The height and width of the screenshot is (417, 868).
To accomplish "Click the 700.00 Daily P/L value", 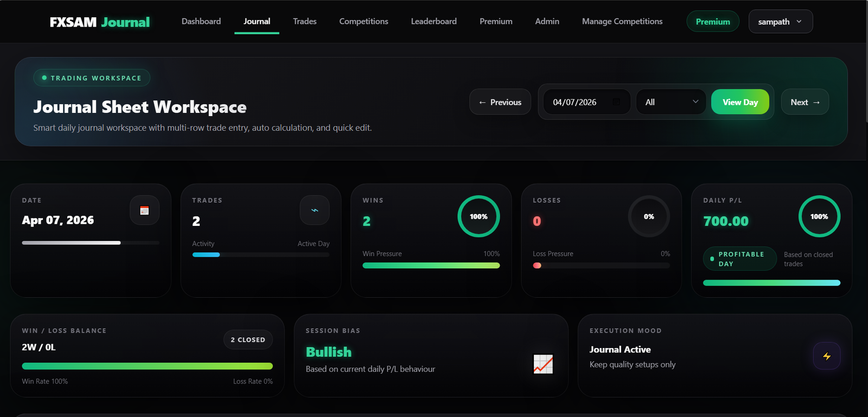I will pos(726,221).
